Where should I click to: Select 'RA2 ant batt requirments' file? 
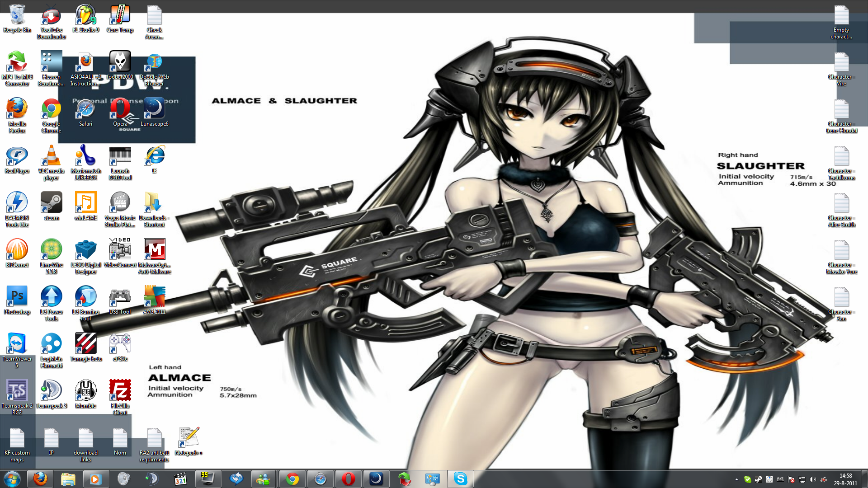155,445
